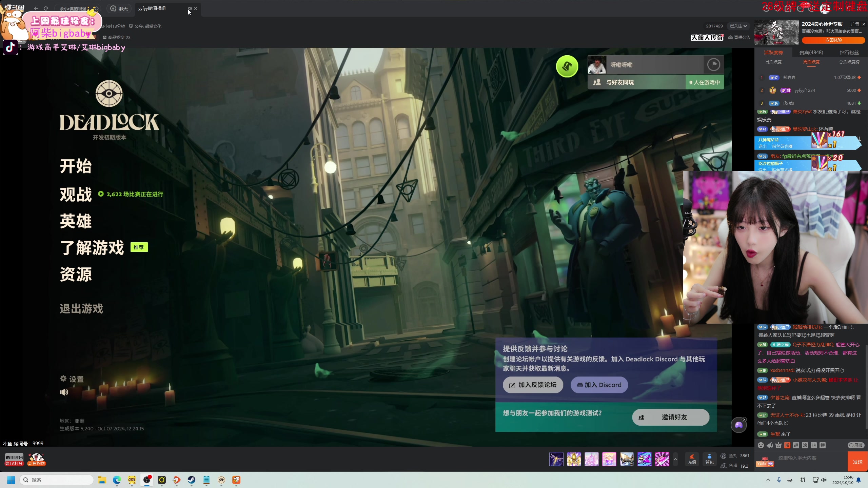The image size is (868, 488).
Task: Select the 周活跃度 sub-tab
Action: [811, 62]
